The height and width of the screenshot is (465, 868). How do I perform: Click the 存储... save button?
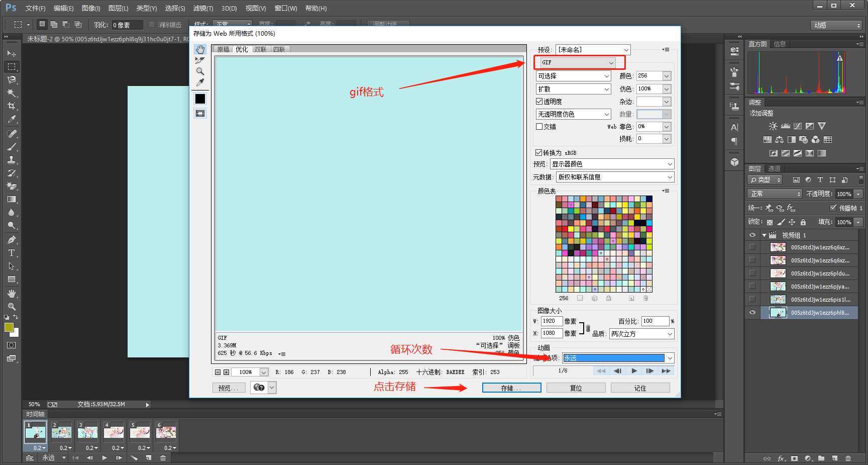pos(511,388)
